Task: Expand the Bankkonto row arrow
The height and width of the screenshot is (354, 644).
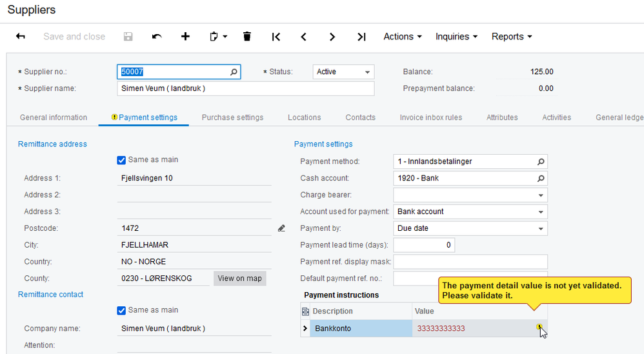Action: (305, 328)
